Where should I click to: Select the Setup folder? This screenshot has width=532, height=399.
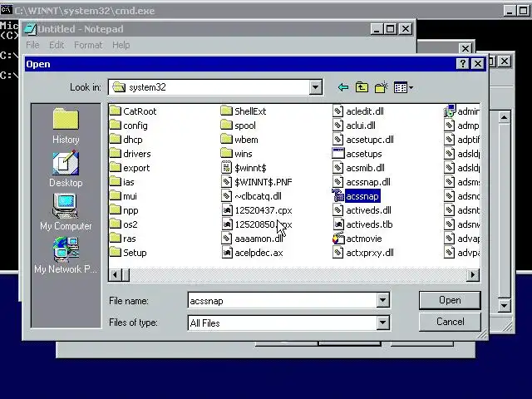tap(129, 253)
